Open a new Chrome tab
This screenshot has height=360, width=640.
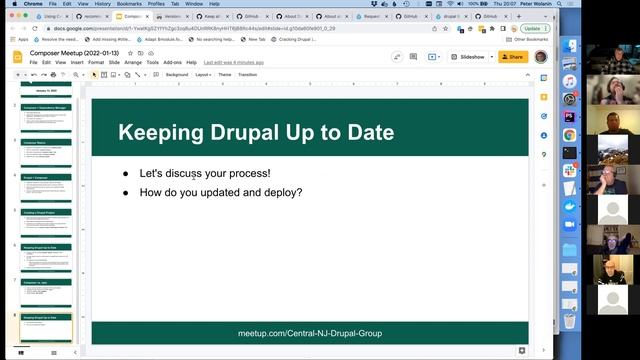[x=519, y=16]
